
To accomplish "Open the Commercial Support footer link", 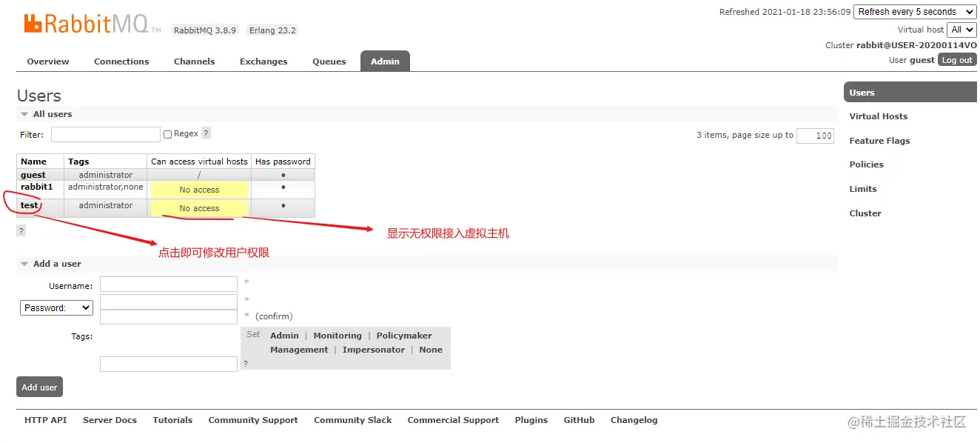I will 453,420.
